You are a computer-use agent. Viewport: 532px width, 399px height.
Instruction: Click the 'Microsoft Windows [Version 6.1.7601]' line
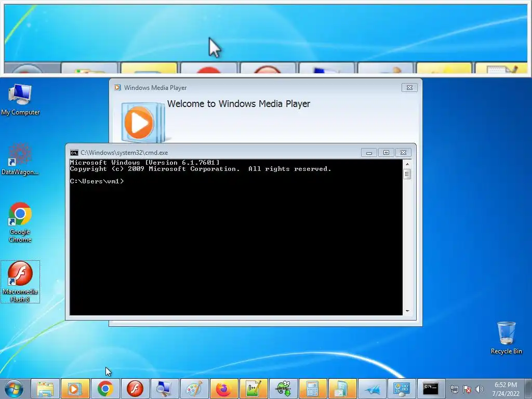[145, 163]
